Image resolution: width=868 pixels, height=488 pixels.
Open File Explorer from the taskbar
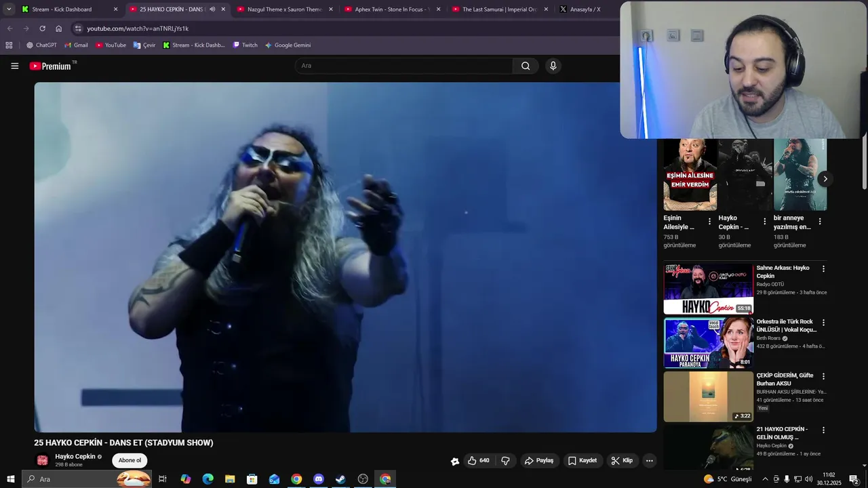click(230, 479)
